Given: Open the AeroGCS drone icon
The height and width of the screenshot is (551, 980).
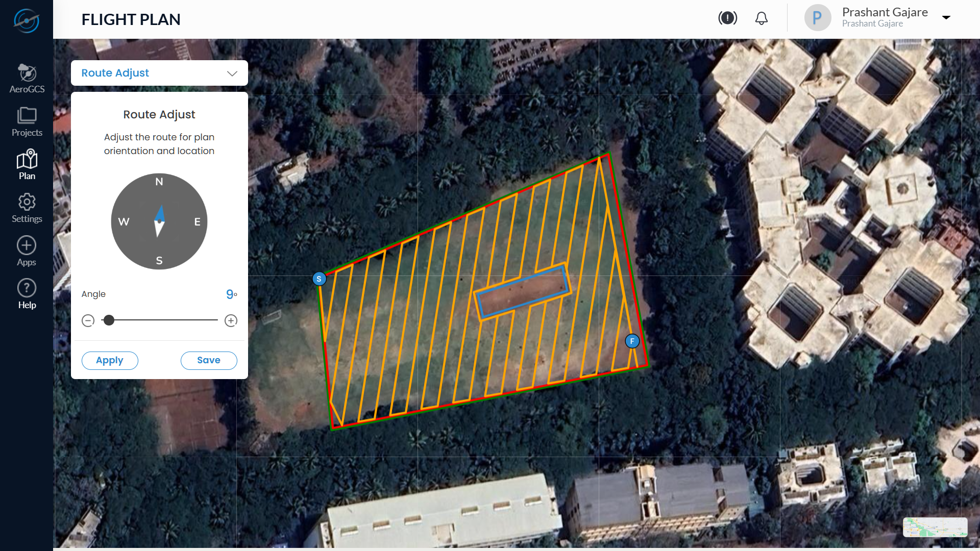Looking at the screenshot, I should (27, 73).
